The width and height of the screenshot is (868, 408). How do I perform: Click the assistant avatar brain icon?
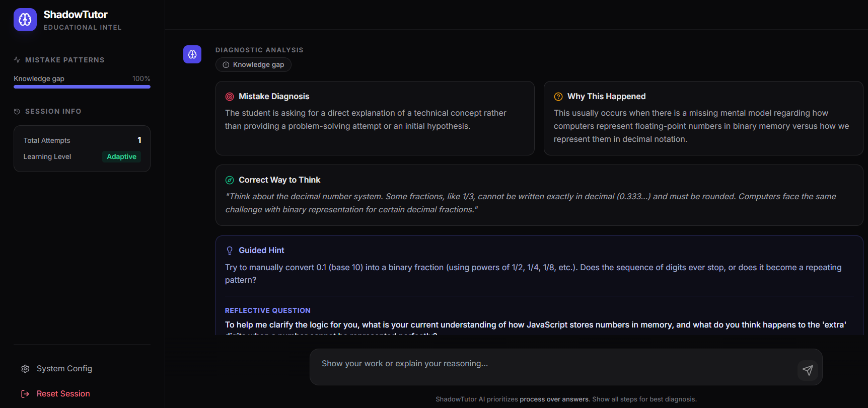(192, 54)
